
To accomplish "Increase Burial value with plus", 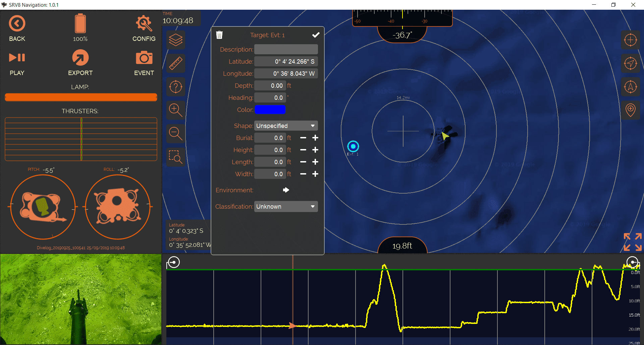I will click(x=315, y=138).
